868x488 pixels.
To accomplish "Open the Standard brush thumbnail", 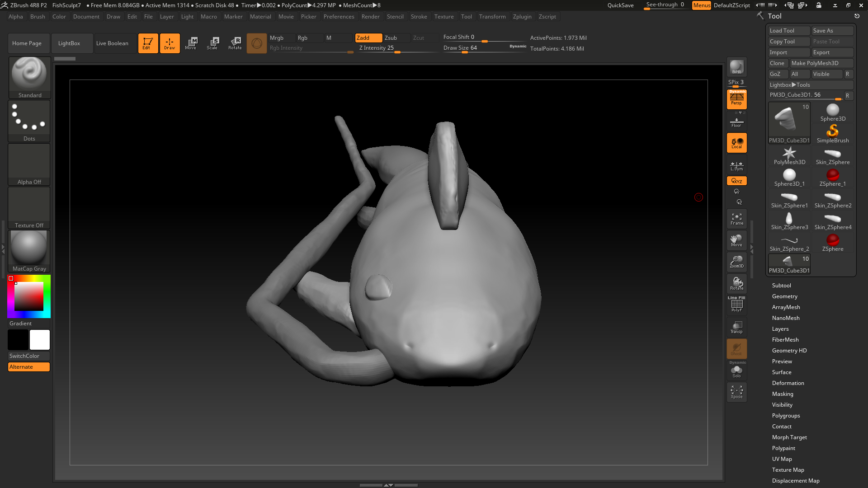I will click(29, 77).
